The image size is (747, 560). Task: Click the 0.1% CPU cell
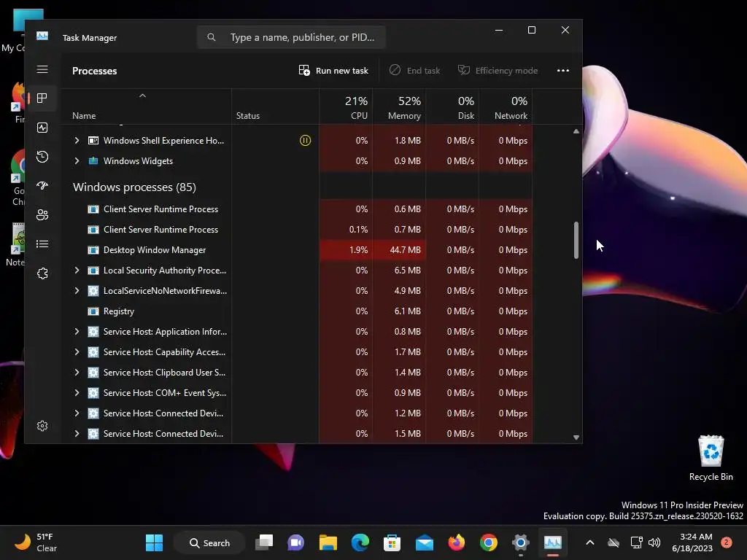click(346, 230)
